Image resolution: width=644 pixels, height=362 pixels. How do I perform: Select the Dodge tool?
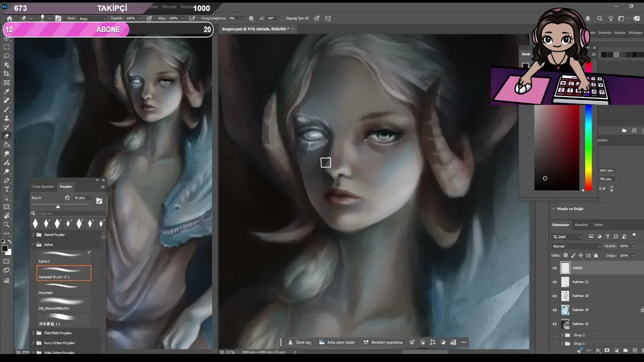point(7,171)
